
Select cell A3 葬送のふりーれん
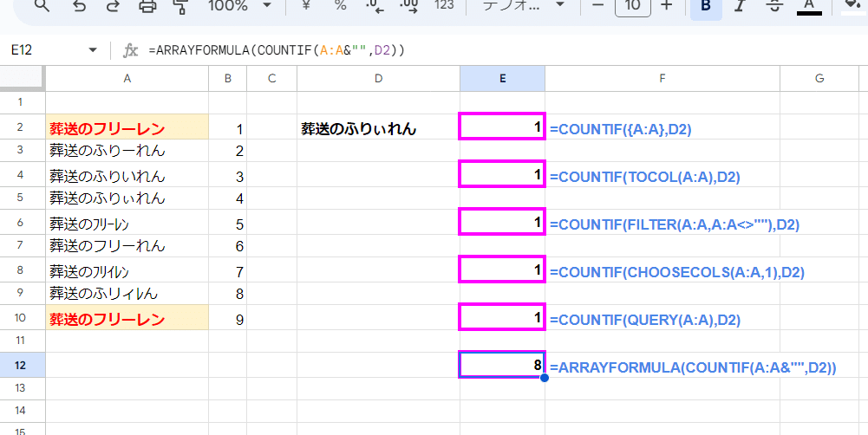[127, 151]
